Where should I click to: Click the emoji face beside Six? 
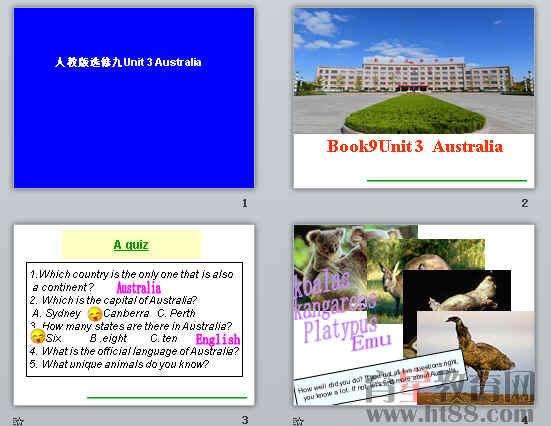point(38,336)
